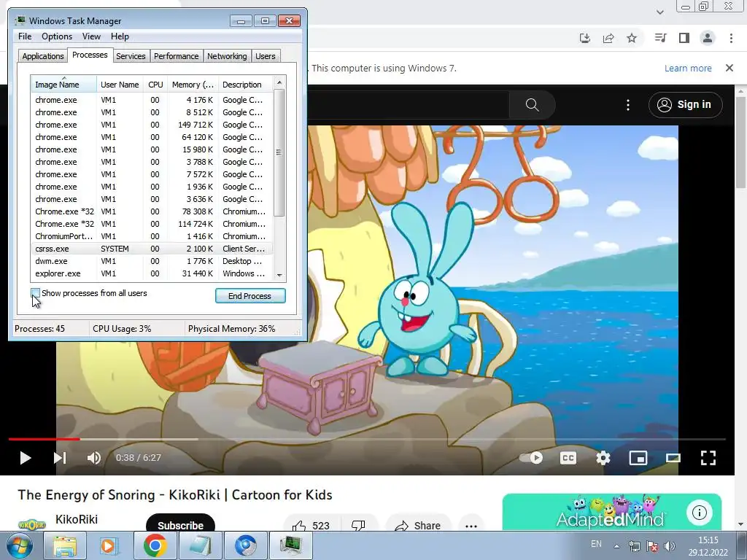Open Task Manager File menu
Screen dimensions: 747x560
tap(25, 36)
